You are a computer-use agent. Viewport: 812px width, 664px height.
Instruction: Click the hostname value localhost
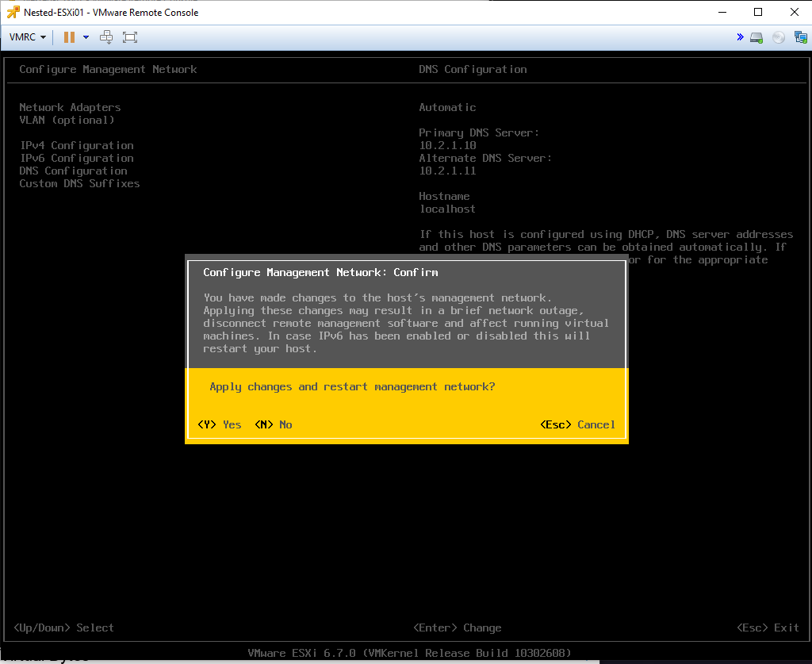pyautogui.click(x=447, y=209)
